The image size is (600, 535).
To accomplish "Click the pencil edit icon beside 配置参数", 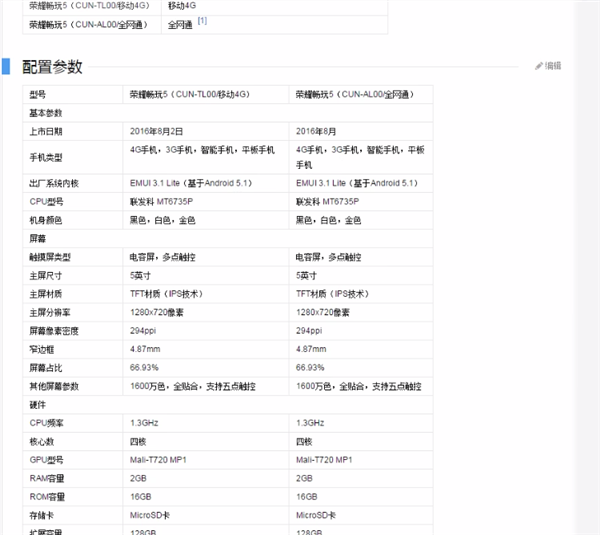I will [x=539, y=66].
